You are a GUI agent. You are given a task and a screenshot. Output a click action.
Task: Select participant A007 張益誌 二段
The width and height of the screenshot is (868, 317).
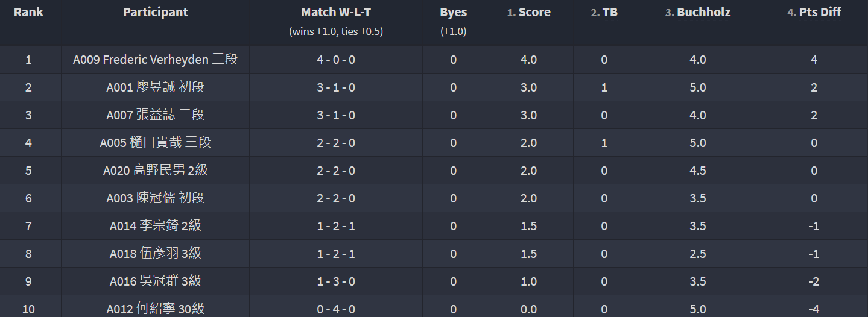coord(156,115)
